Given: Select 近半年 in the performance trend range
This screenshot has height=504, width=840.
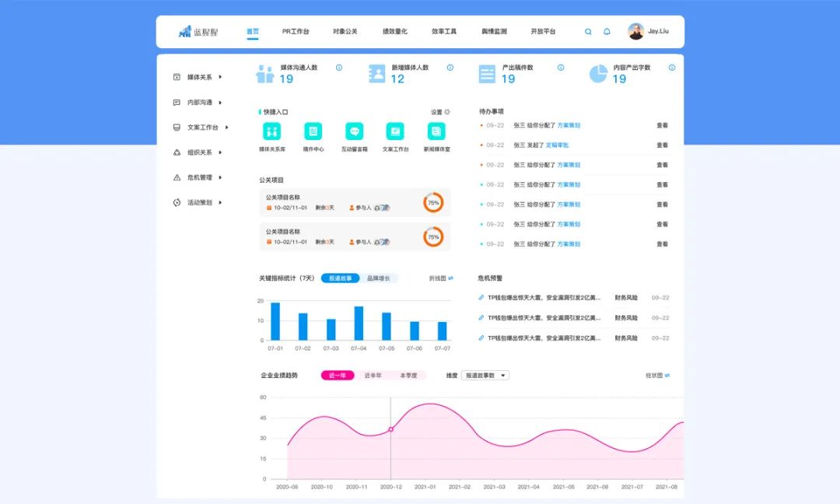Looking at the screenshot, I should (373, 376).
